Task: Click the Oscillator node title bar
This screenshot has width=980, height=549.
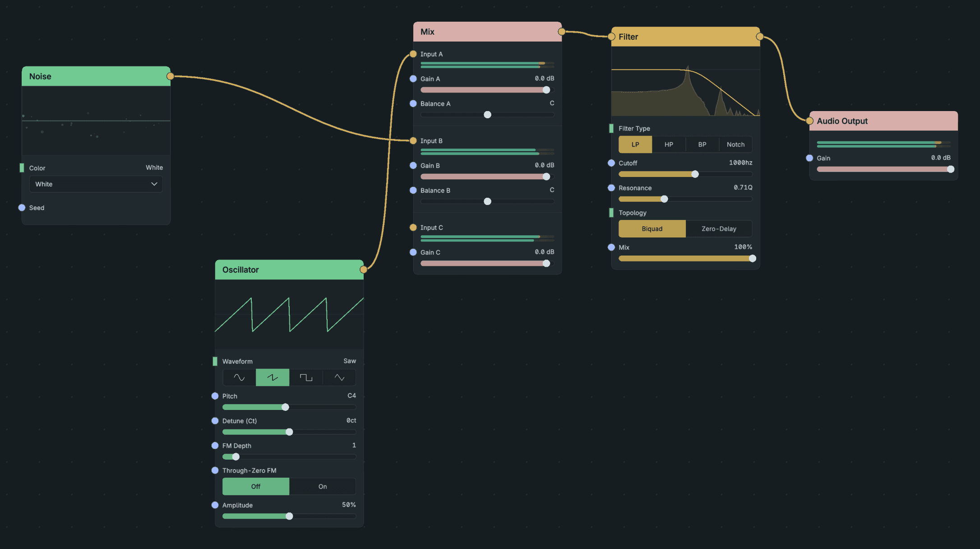Action: pyautogui.click(x=289, y=270)
